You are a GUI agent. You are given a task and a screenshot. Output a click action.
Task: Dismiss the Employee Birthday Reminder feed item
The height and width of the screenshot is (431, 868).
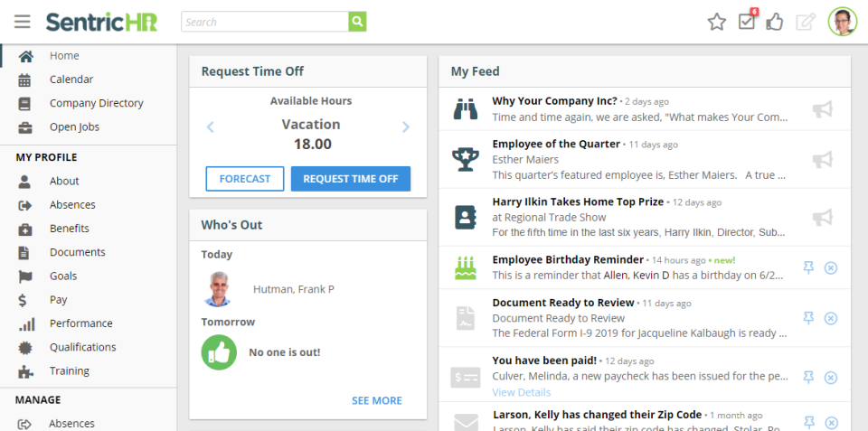click(x=831, y=268)
